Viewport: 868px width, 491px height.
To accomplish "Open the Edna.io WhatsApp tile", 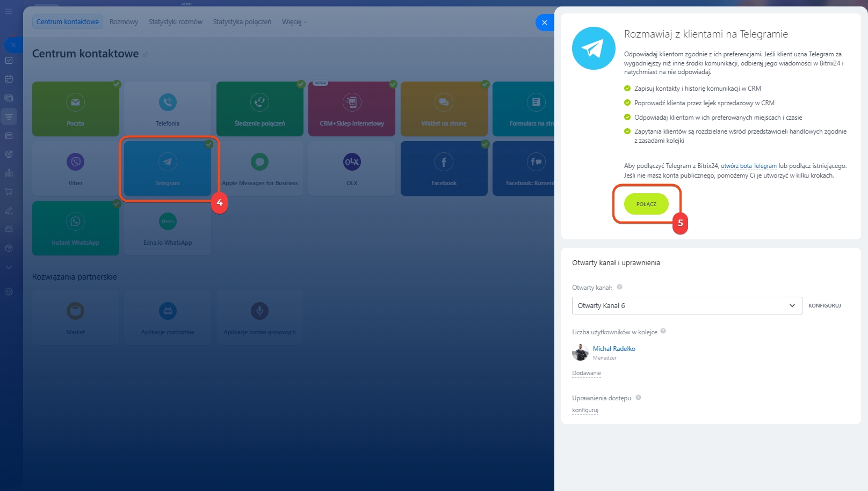I will click(x=168, y=228).
